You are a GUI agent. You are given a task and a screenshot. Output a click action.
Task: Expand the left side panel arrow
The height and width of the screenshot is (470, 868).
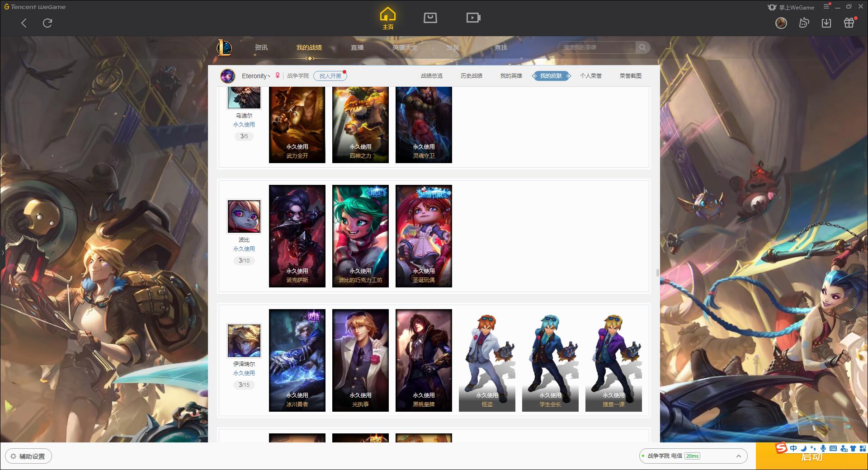tap(2, 252)
